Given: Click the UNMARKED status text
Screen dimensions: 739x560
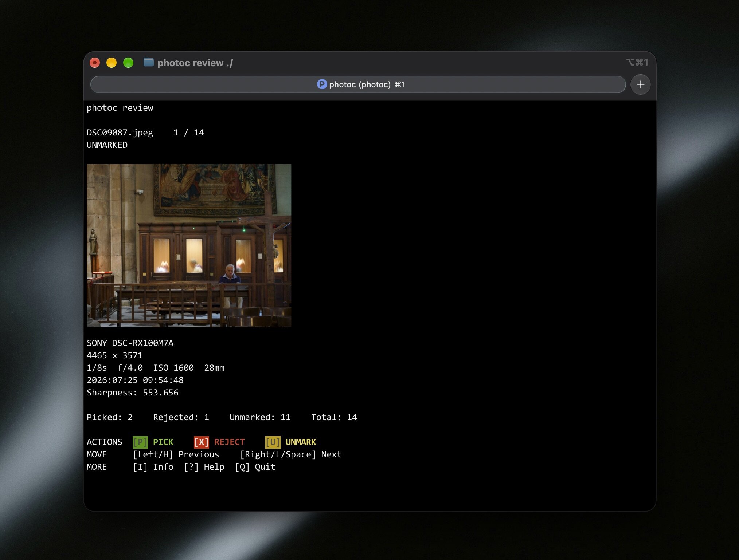Looking at the screenshot, I should tap(107, 145).
